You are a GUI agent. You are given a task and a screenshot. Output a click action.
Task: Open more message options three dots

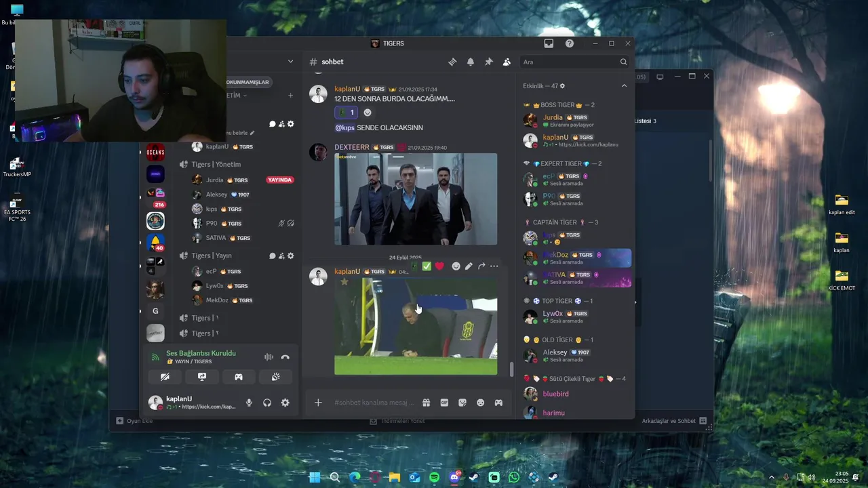(494, 266)
